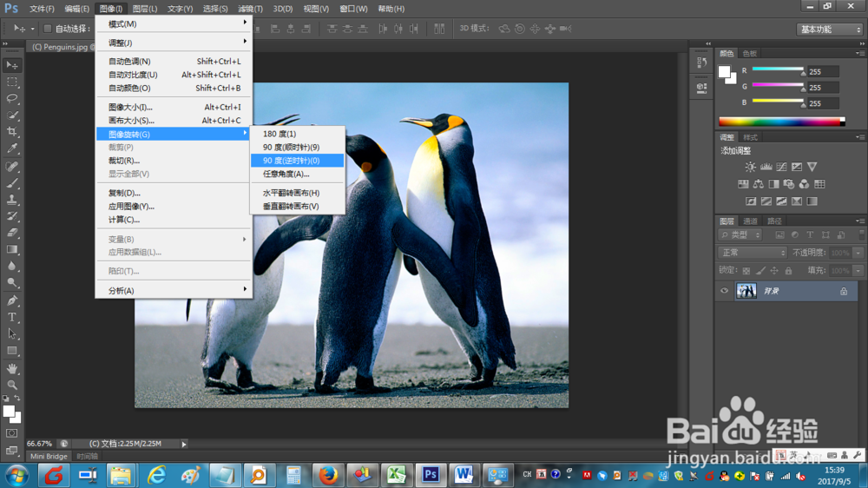Select the Spot Healing Brush tool
The width and height of the screenshot is (868, 488).
[11, 167]
